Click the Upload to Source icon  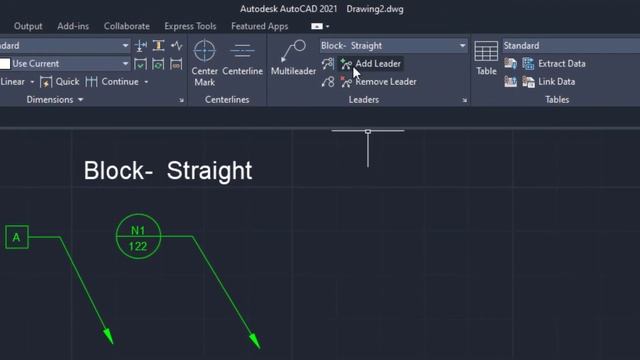510,82
